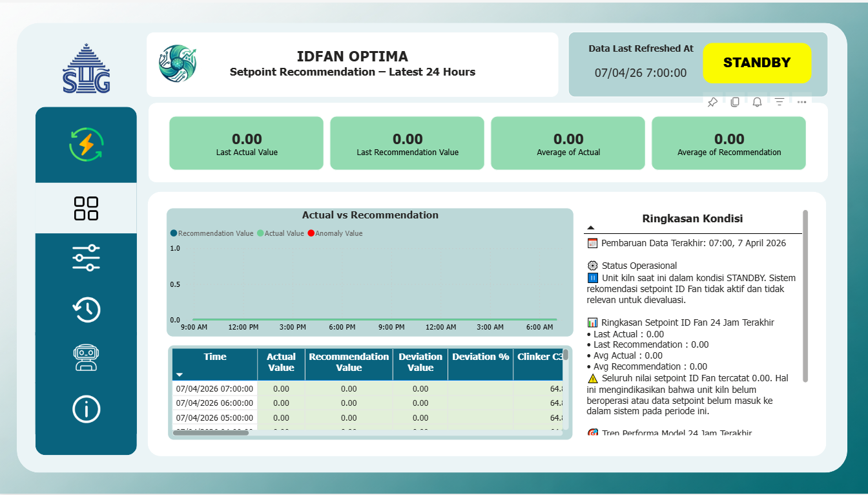Viewport: 868px width, 495px height.
Task: Select the 07/04/2026 05:00:00 time cell
Action: 214,417
